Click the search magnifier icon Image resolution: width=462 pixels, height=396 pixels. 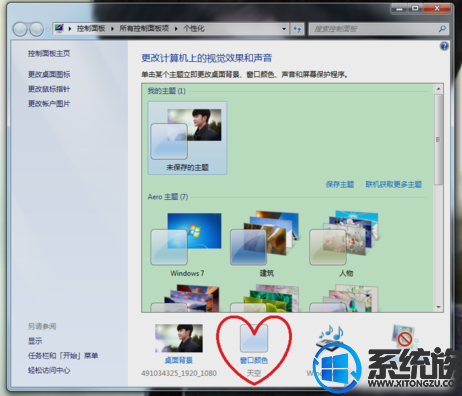(x=442, y=29)
